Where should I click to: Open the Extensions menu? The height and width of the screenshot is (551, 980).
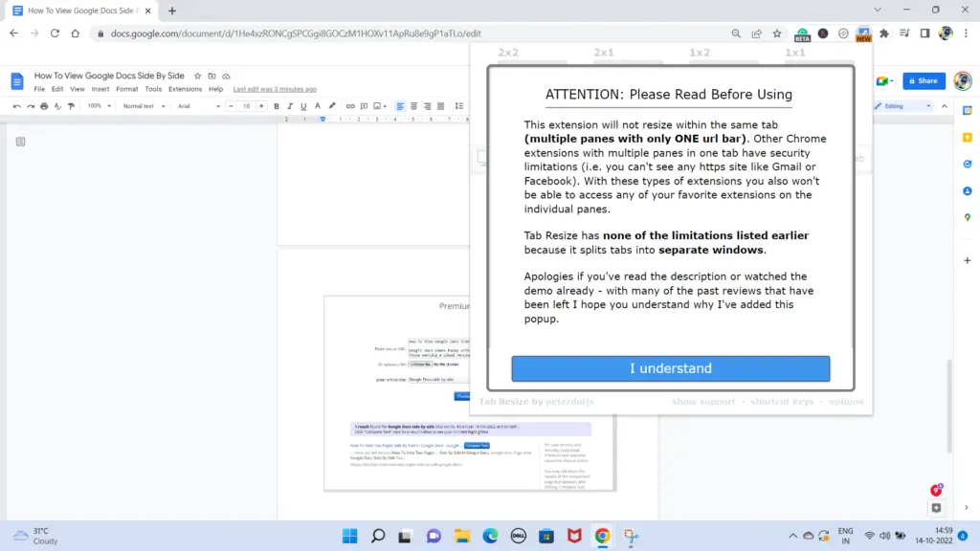[185, 89]
